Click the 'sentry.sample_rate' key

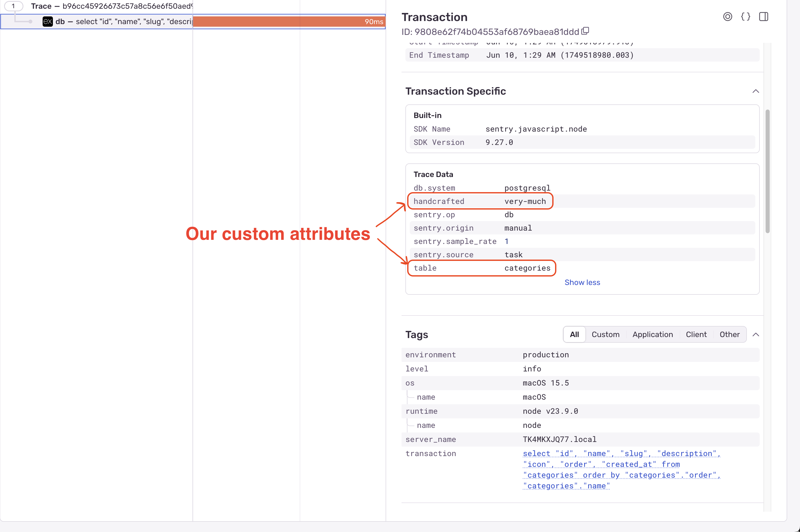(x=455, y=241)
